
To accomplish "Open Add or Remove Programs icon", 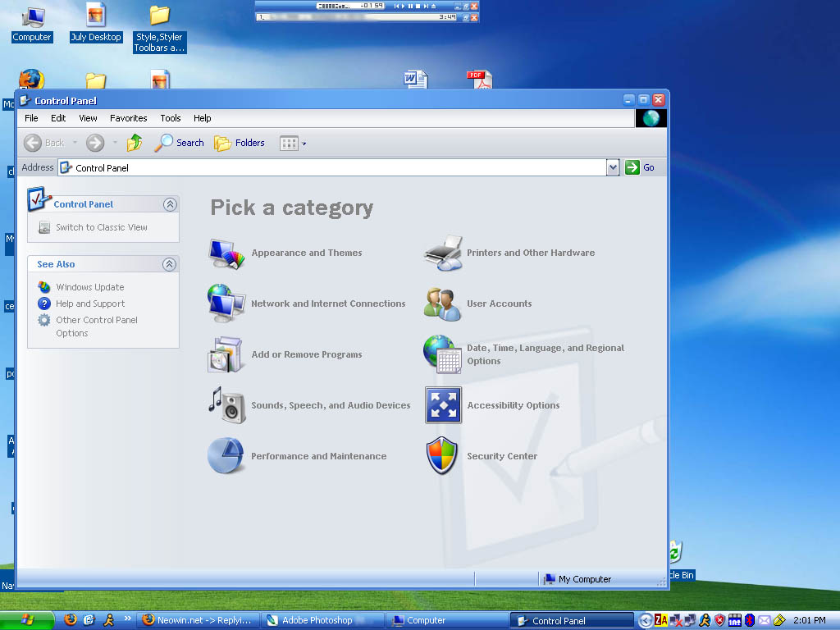I will click(x=225, y=354).
